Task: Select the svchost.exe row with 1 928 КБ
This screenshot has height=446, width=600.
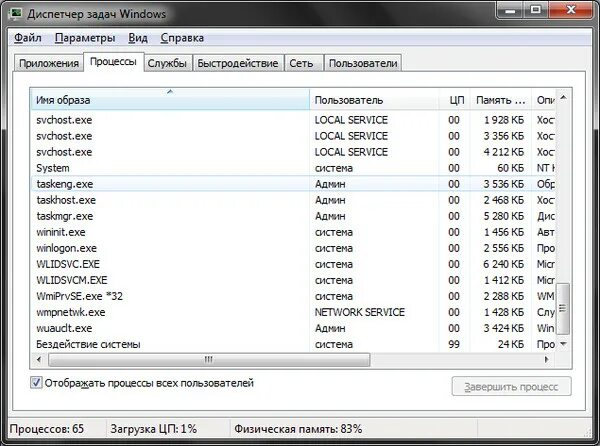Action: click(293, 120)
